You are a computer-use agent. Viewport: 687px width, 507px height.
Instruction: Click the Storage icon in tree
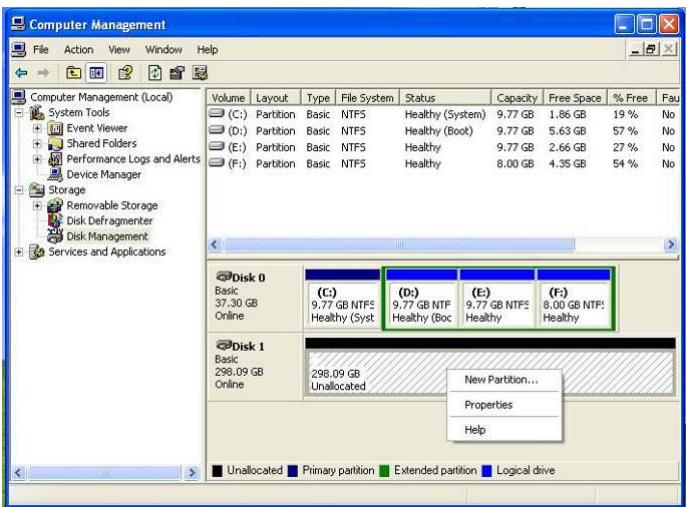pos(37,190)
